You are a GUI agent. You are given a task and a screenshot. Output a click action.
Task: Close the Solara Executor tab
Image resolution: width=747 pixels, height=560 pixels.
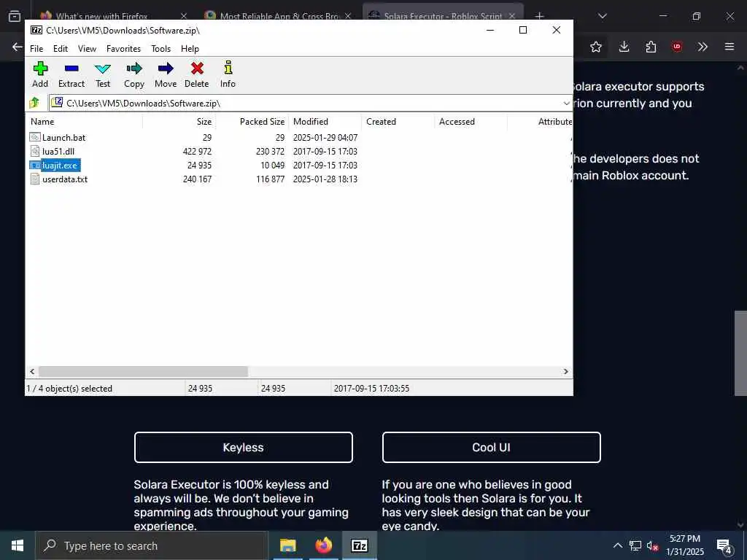[x=512, y=16]
